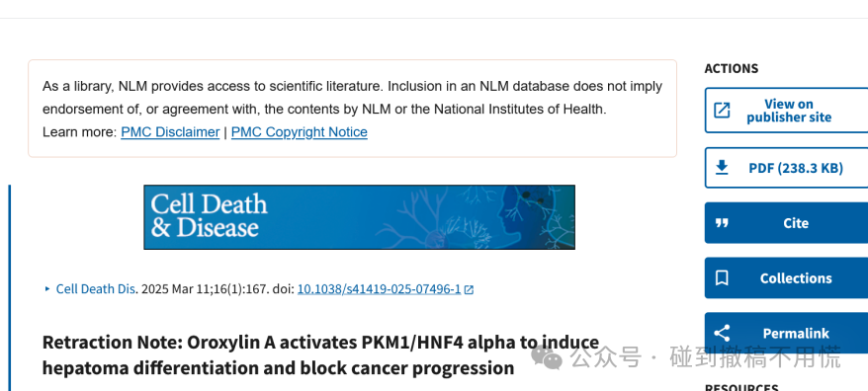
Task: Add the article to Collections
Action: tap(786, 277)
